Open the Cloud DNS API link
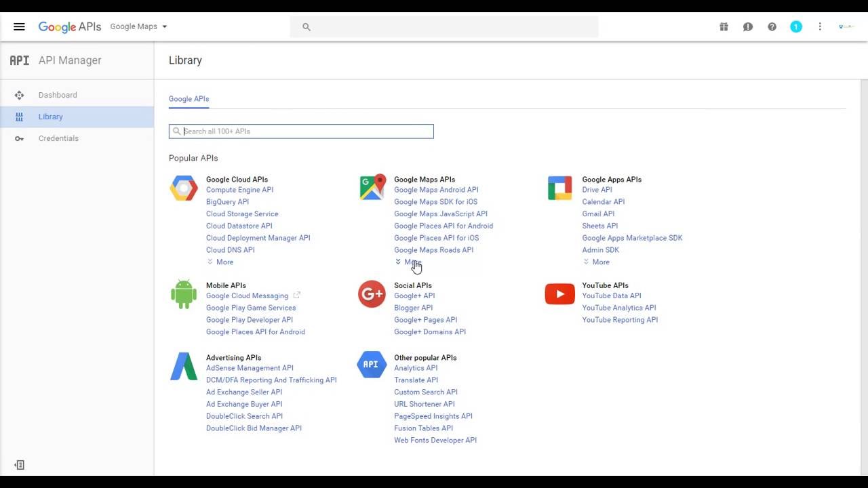Screen dimensions: 868x488 click(230, 250)
